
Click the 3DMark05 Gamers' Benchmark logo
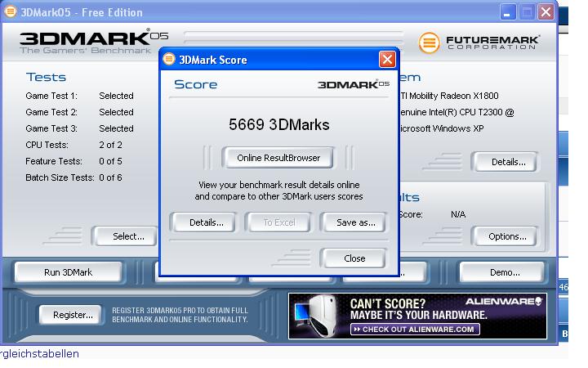94,42
